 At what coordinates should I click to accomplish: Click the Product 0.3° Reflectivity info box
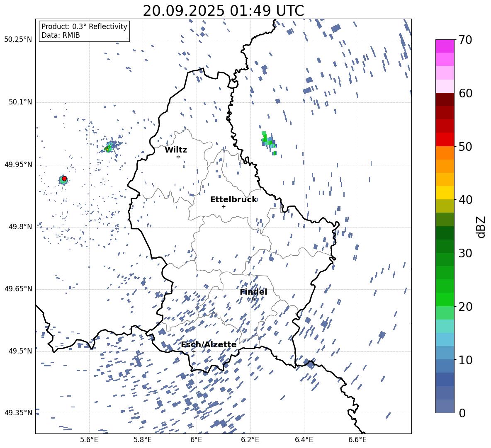84,31
